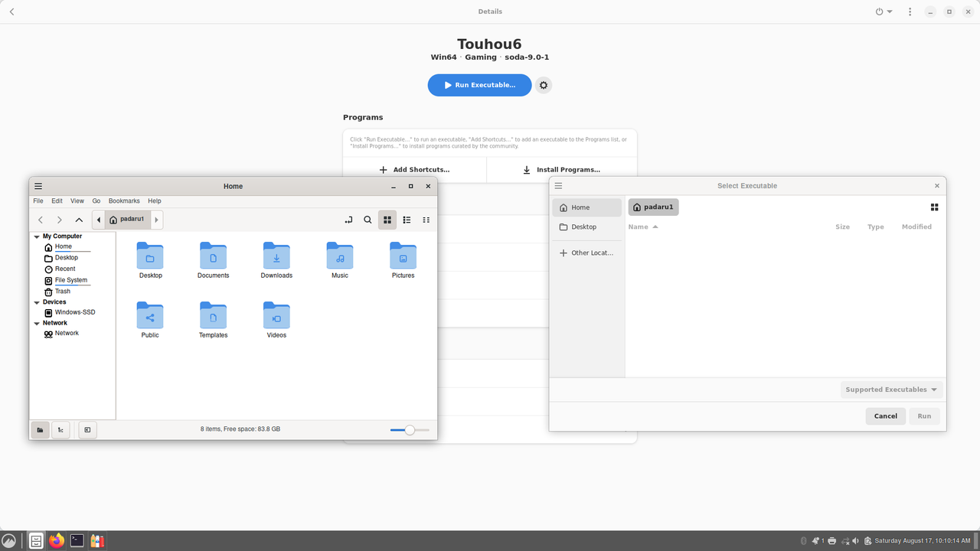
Task: Show places sidebar via status bar button
Action: [40, 430]
